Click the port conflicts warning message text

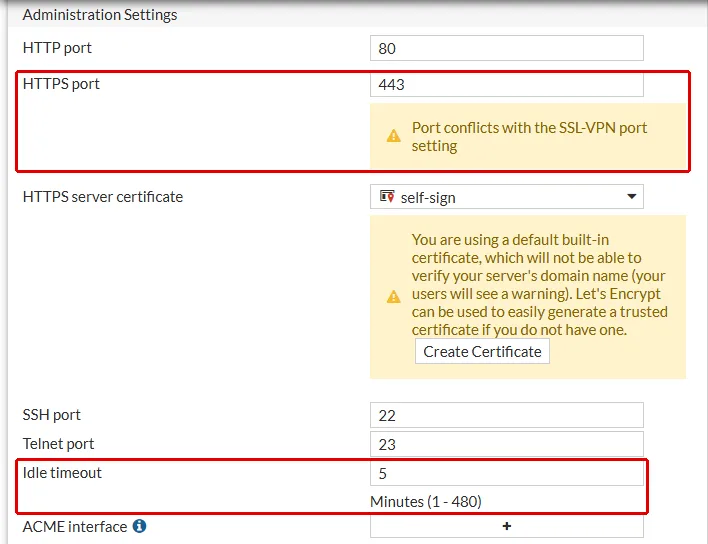click(529, 137)
